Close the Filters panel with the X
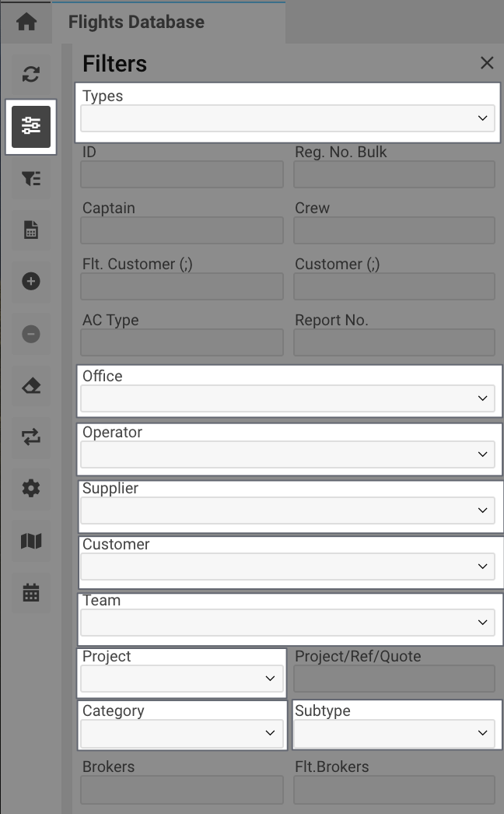 [487, 63]
